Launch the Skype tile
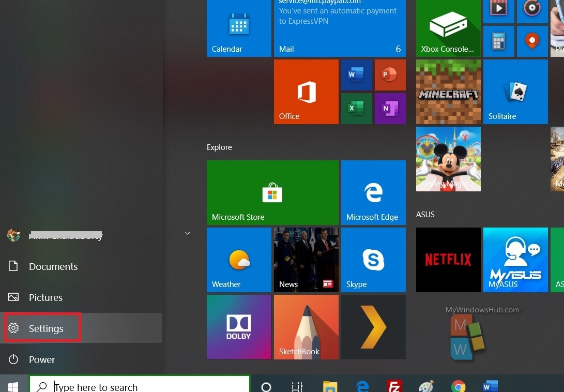 [373, 260]
